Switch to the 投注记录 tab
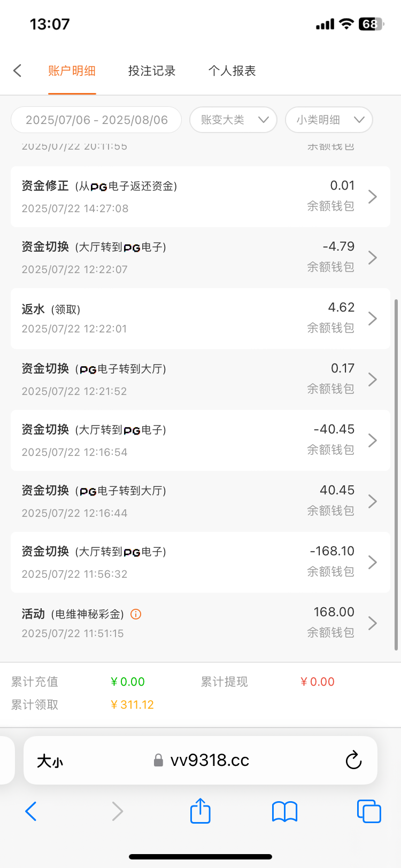401x868 pixels. (152, 71)
